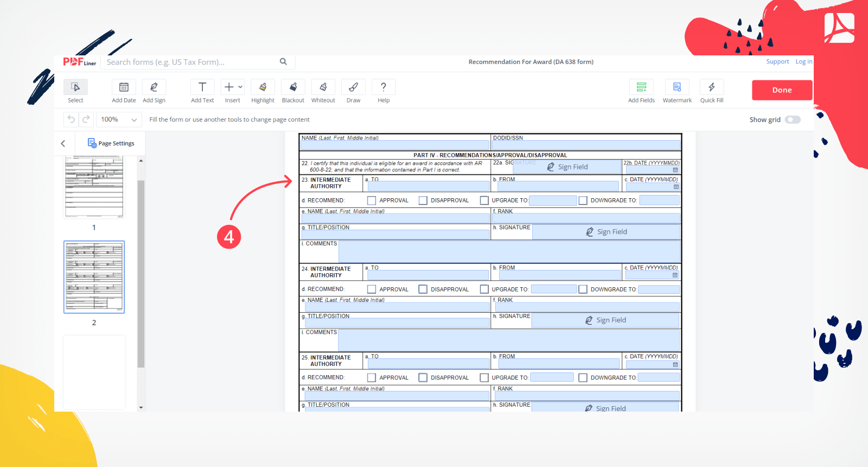The width and height of the screenshot is (868, 467).
Task: Check APPROVAL in section 23
Action: [372, 200]
